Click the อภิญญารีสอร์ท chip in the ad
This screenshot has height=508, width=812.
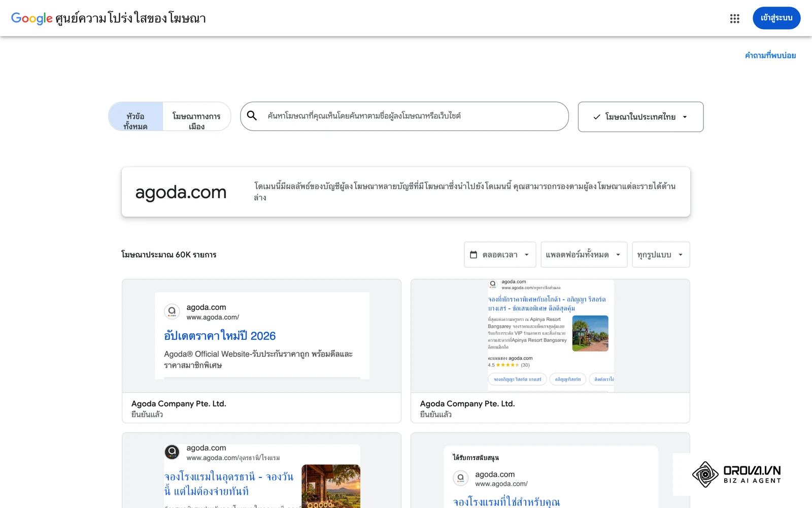(x=568, y=379)
